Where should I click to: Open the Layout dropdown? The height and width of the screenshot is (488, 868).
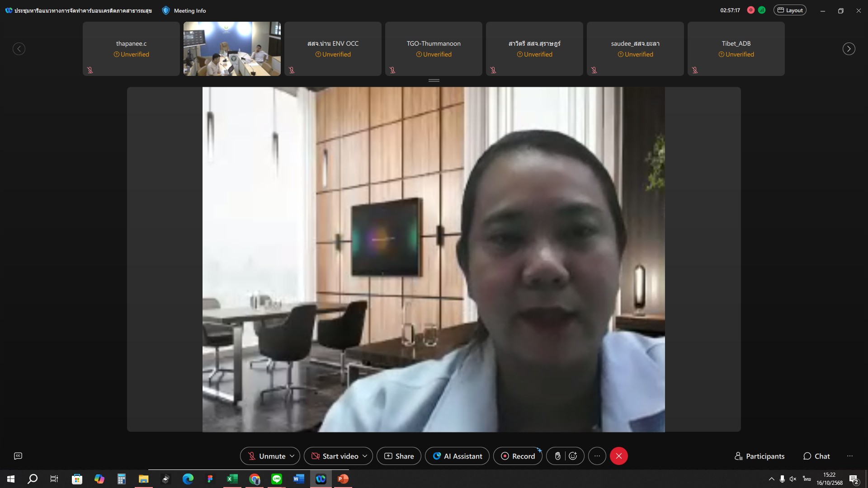pyautogui.click(x=790, y=10)
